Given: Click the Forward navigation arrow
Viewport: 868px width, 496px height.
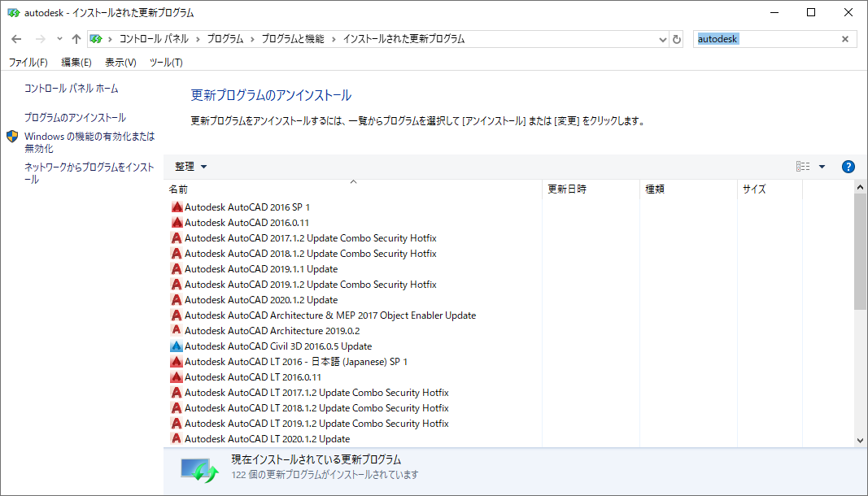Looking at the screenshot, I should [x=41, y=39].
